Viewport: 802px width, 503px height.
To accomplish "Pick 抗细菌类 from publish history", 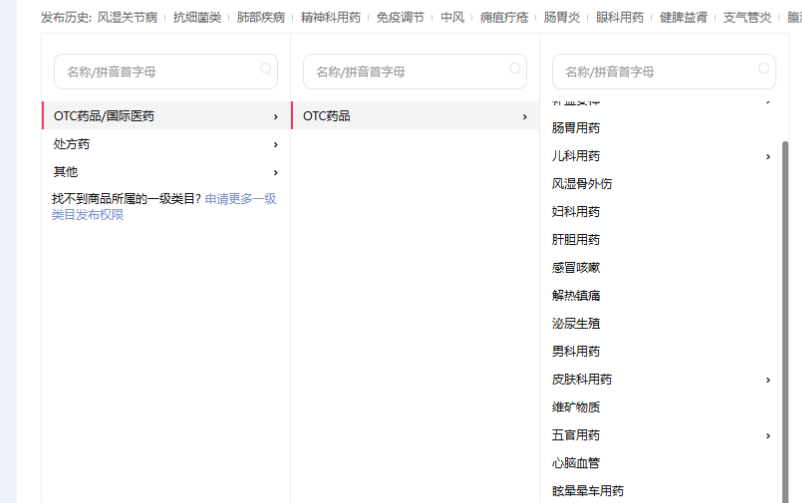I will pos(197,17).
